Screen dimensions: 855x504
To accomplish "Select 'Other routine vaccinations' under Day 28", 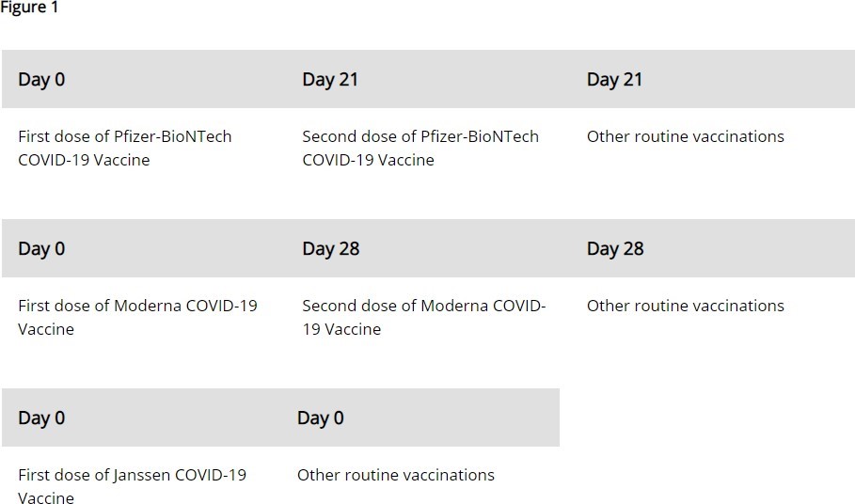I will coord(685,306).
